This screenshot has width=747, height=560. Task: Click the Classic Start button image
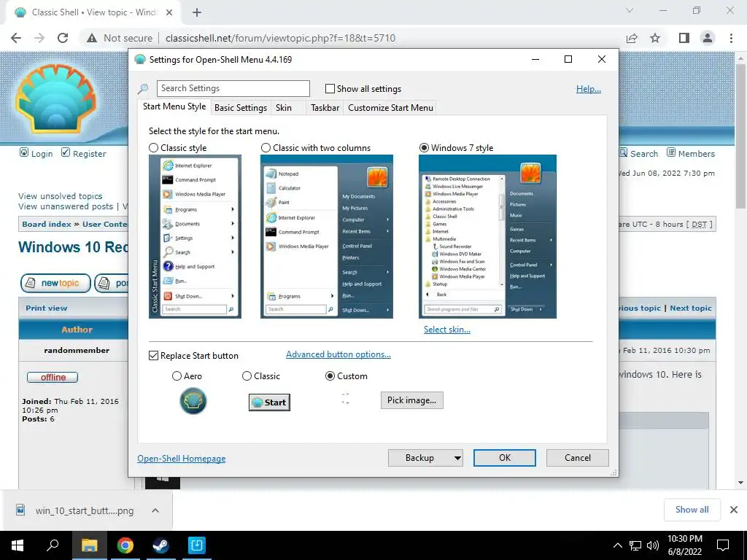270,402
